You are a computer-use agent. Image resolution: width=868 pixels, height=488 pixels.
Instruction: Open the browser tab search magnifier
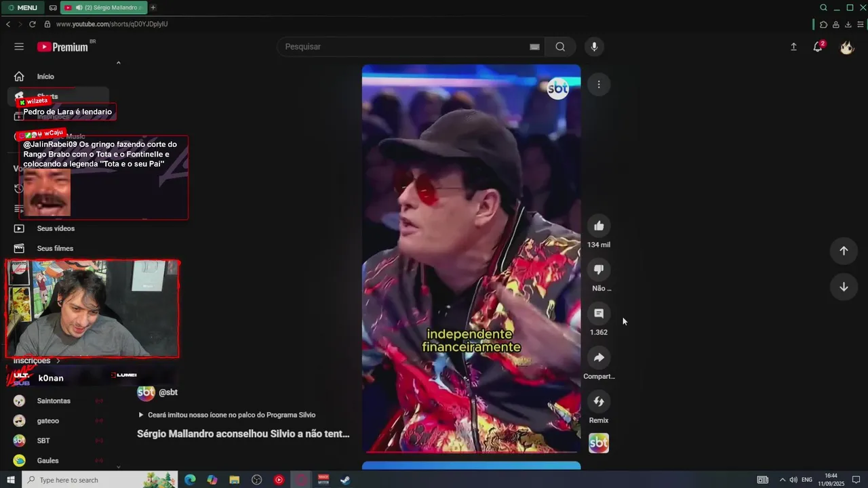[x=823, y=7]
